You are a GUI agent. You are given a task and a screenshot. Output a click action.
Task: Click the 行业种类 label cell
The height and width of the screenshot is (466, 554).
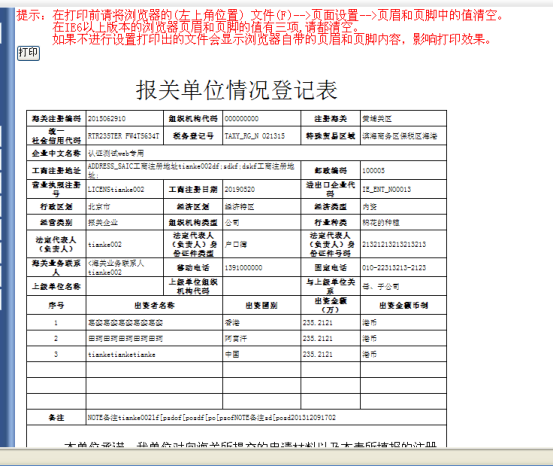tap(331, 223)
